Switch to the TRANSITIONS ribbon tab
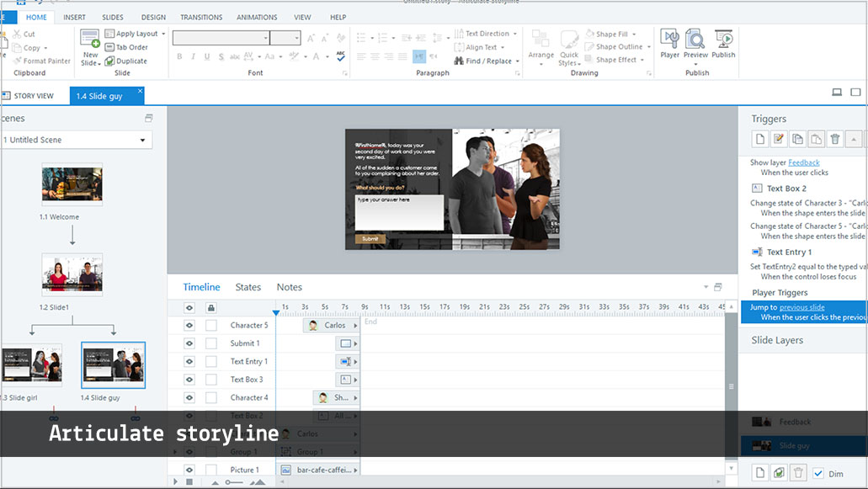The width and height of the screenshot is (868, 489). click(x=201, y=17)
